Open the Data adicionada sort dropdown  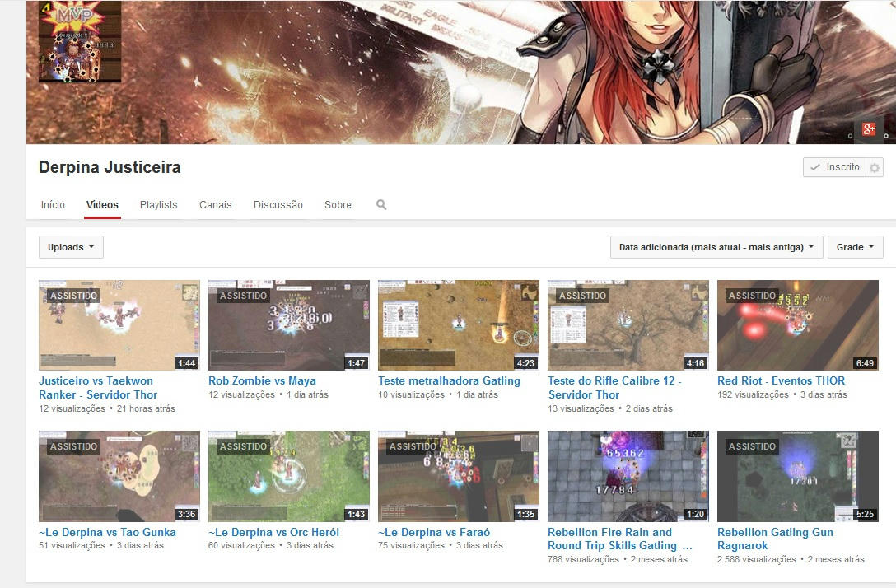(x=716, y=247)
